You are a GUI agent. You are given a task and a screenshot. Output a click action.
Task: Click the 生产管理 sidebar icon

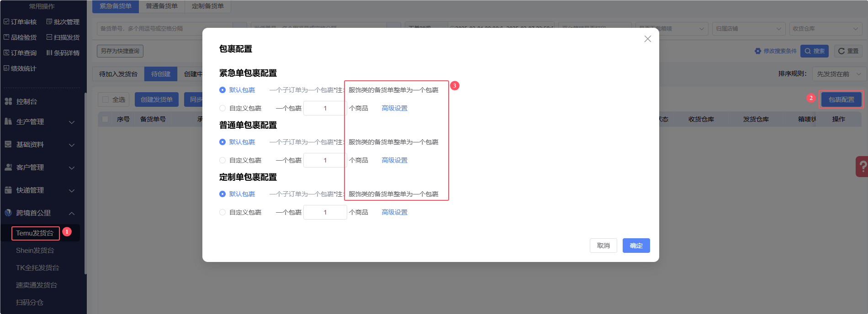click(8, 121)
